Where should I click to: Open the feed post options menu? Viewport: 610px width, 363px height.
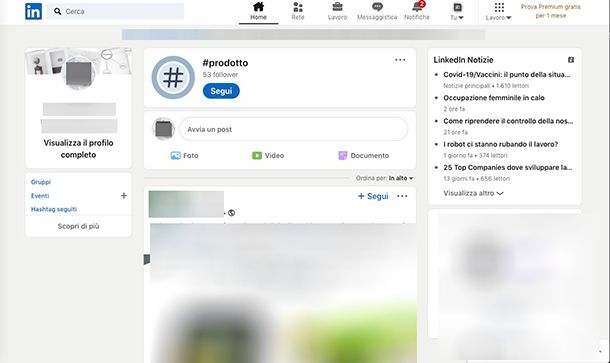pyautogui.click(x=402, y=196)
